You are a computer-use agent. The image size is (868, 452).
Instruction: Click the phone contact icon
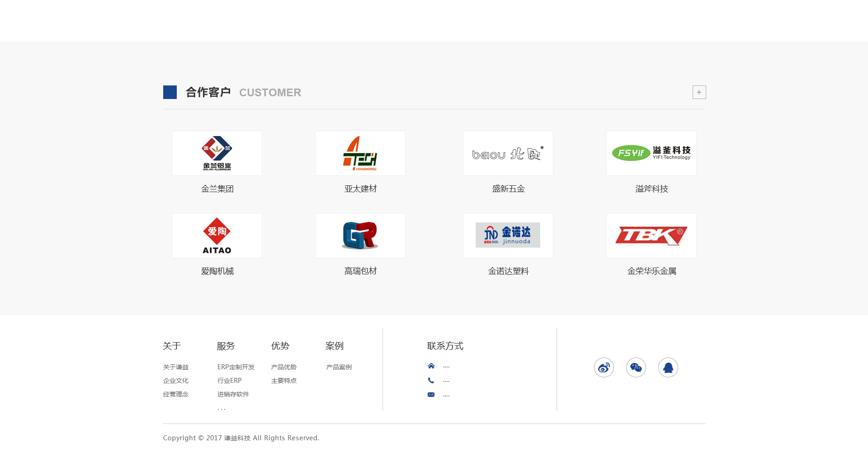click(x=431, y=381)
